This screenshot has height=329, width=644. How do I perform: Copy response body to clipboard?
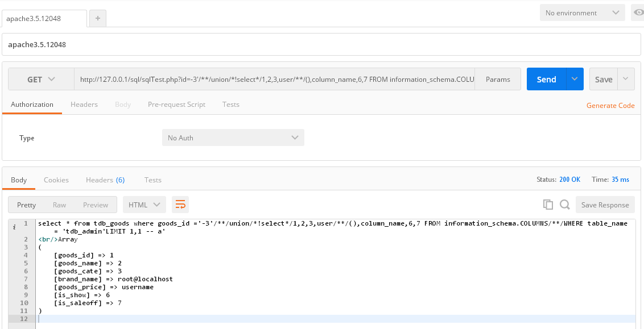tap(548, 205)
